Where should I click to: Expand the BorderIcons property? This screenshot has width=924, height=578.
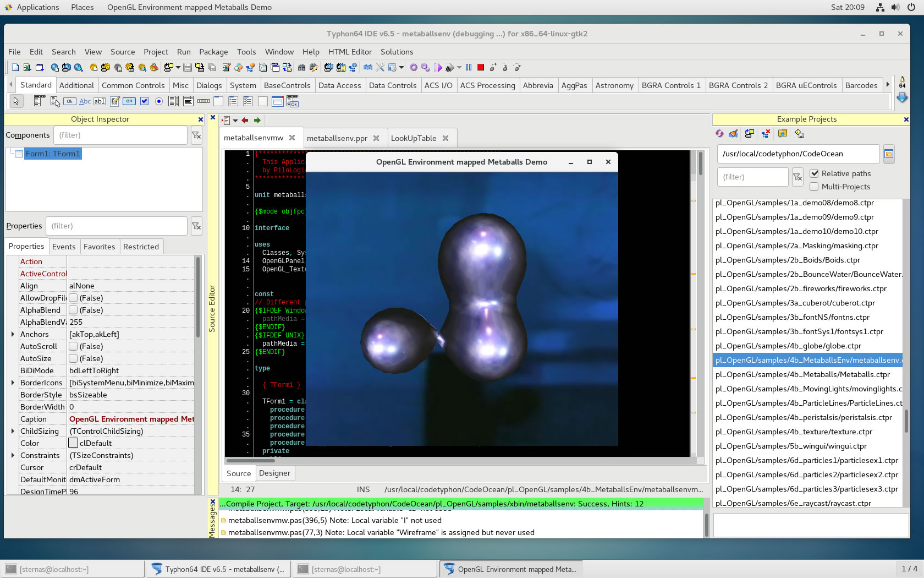pos(13,383)
